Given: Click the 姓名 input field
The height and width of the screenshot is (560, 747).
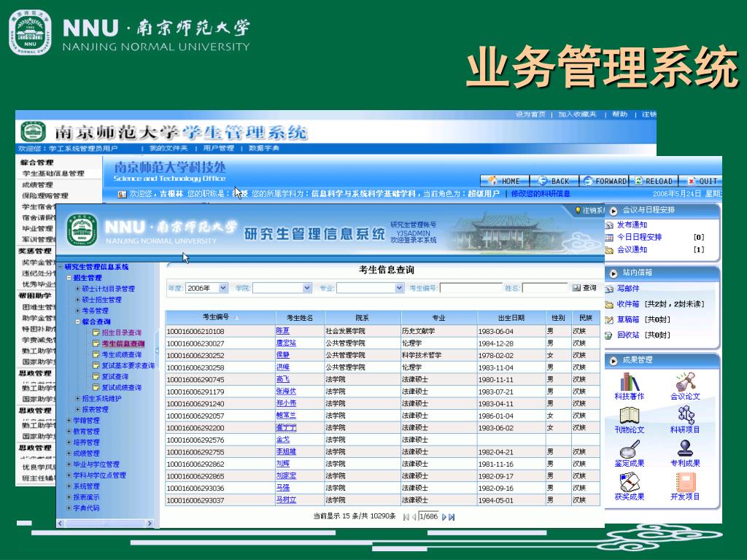Looking at the screenshot, I should [x=544, y=288].
